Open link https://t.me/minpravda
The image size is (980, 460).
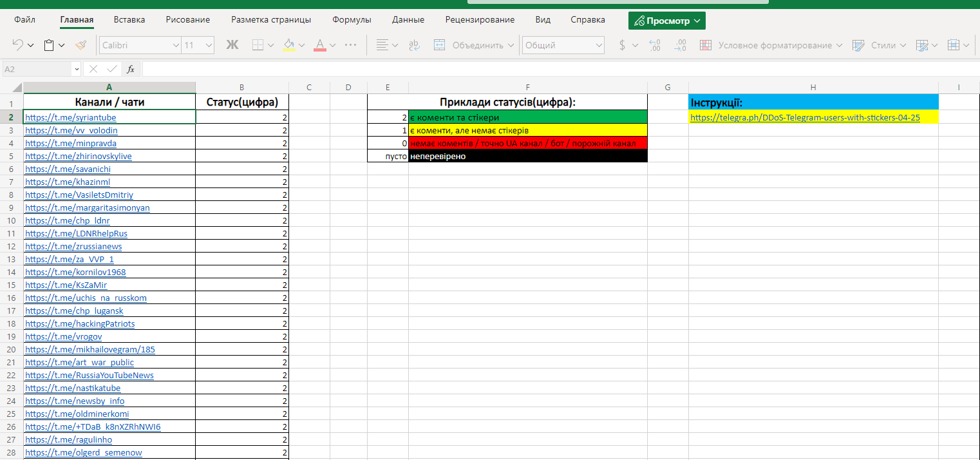(x=71, y=143)
